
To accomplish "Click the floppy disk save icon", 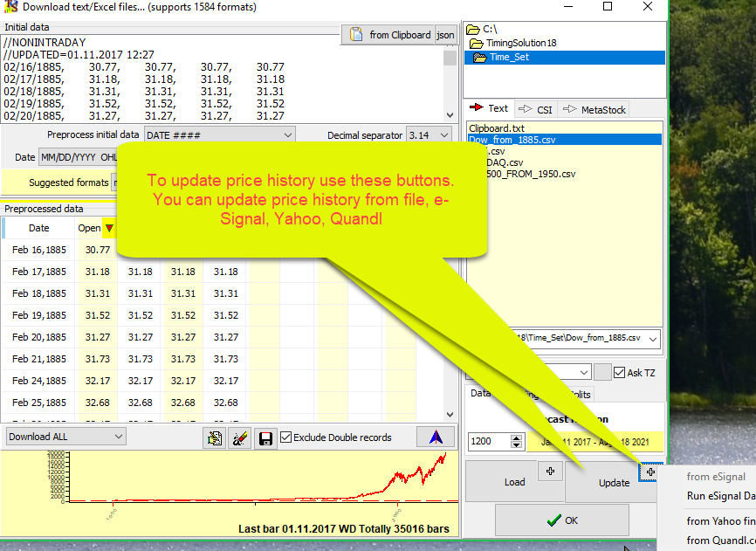I will (x=265, y=437).
